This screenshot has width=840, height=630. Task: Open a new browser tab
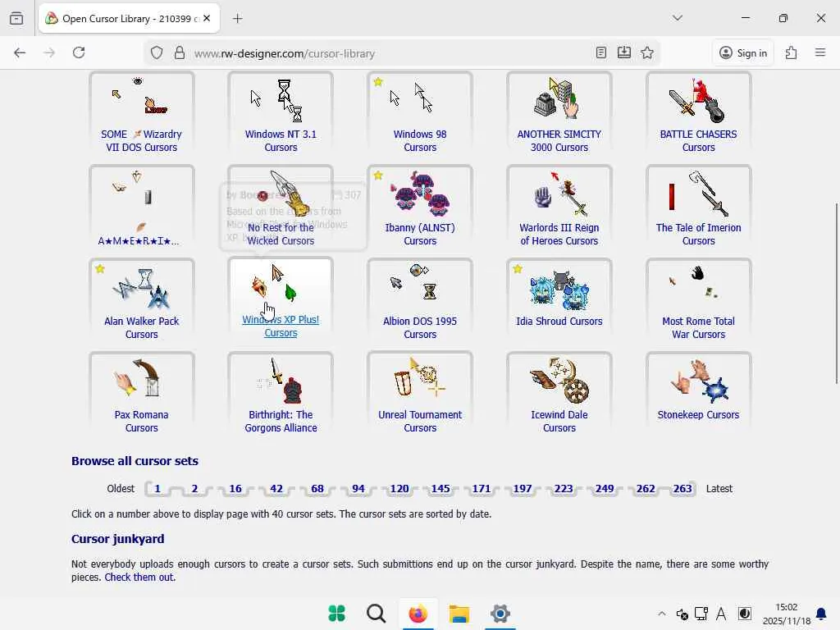[x=238, y=19]
